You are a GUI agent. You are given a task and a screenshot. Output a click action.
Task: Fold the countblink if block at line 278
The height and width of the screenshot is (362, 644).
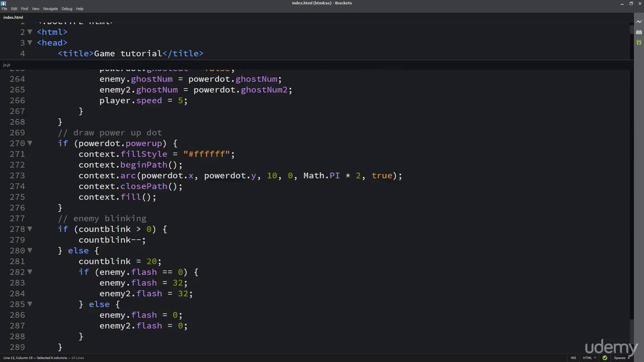pyautogui.click(x=30, y=229)
